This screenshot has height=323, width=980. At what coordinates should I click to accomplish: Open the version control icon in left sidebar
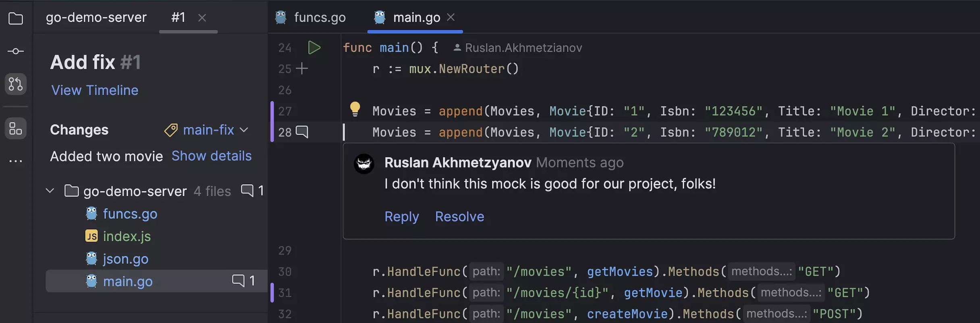[15, 51]
